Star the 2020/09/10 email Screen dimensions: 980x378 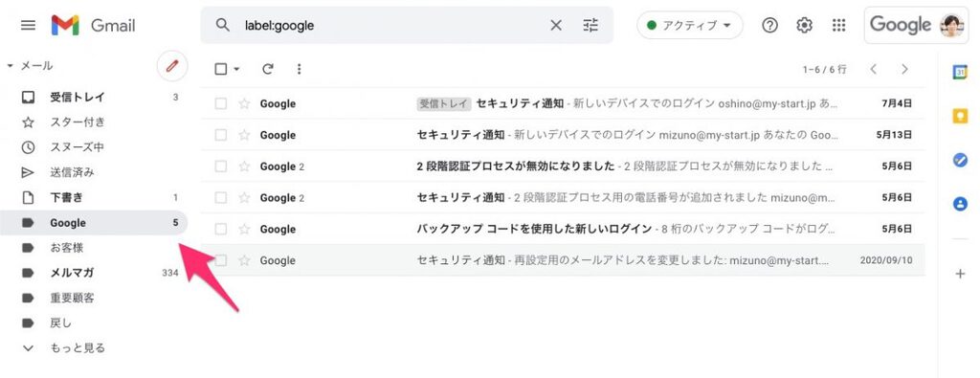click(x=244, y=260)
